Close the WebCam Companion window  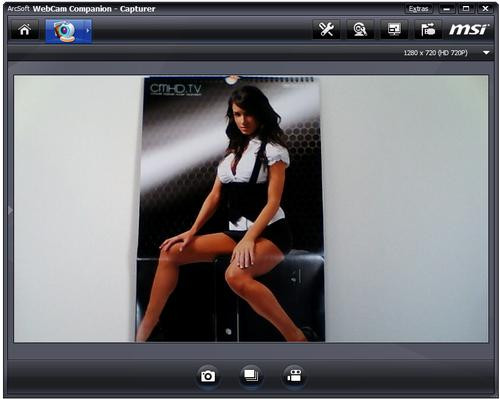pos(485,9)
